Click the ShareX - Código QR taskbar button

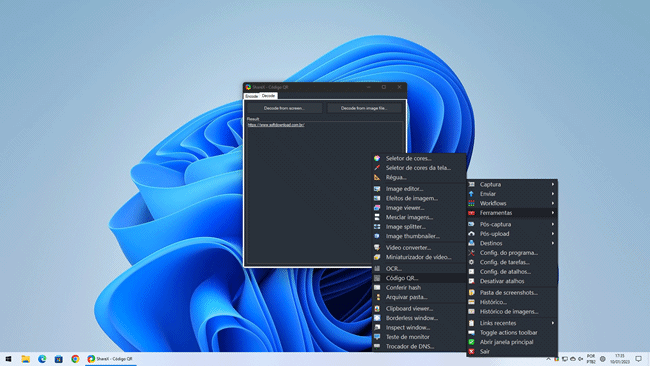coord(111,359)
